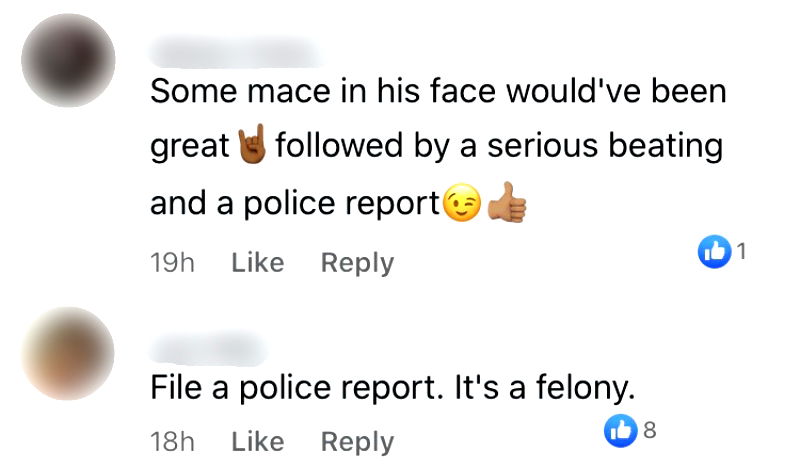Click the text "File a police report. It's a felony."
This screenshot has height=468, width=800.
click(392, 388)
